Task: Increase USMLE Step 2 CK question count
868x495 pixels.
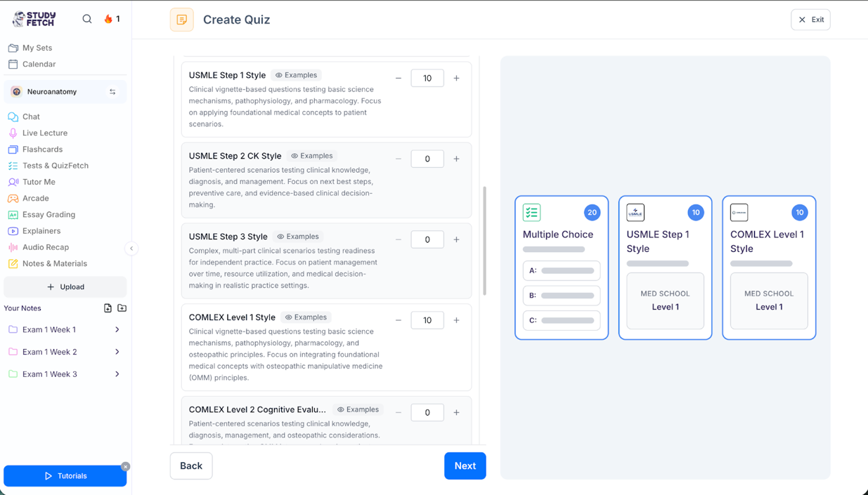Action: click(x=456, y=159)
